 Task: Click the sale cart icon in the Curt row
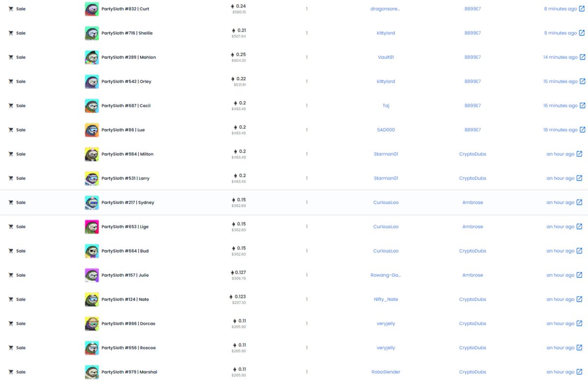(11, 9)
